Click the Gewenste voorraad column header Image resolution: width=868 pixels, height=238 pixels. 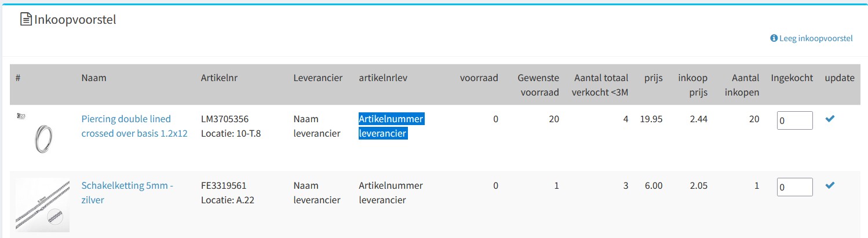coord(539,85)
